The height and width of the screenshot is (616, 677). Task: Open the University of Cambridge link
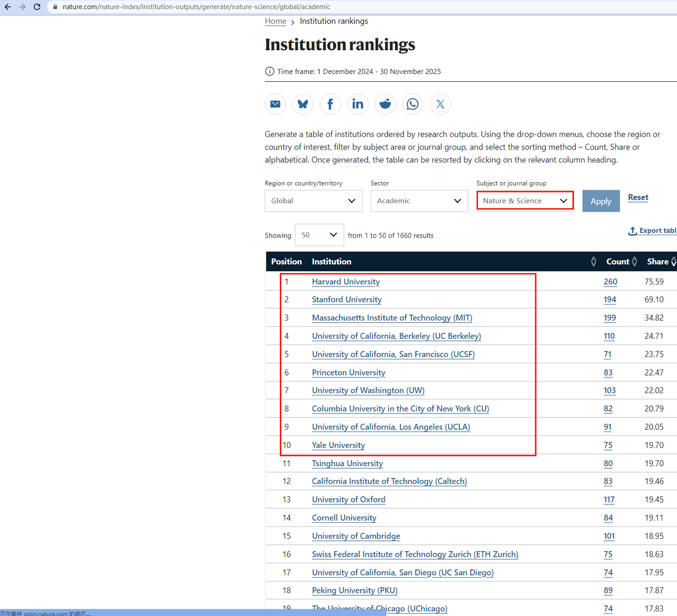click(356, 536)
